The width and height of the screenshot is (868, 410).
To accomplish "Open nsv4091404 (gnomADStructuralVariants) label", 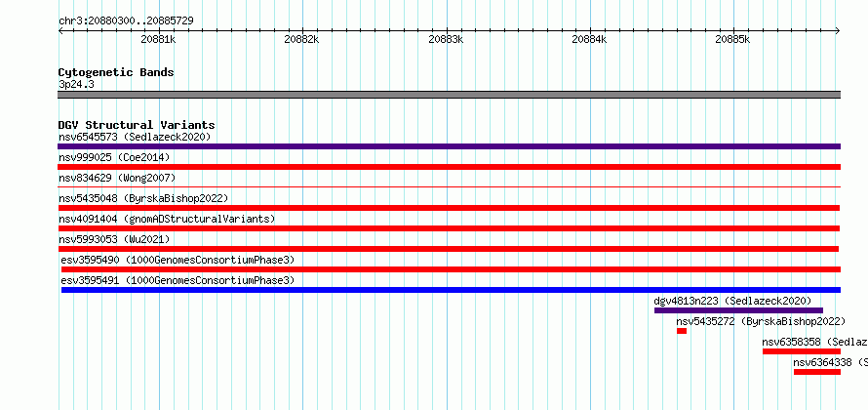I will (x=167, y=219).
